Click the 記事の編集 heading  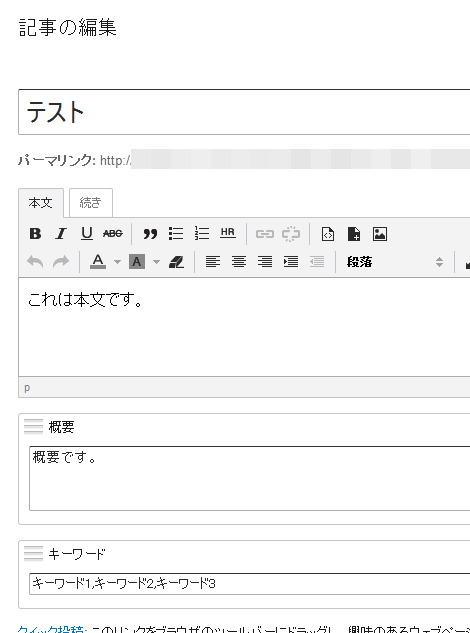(x=68, y=27)
